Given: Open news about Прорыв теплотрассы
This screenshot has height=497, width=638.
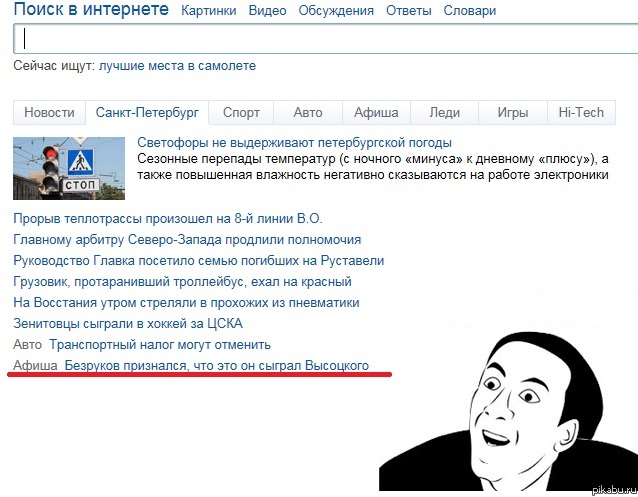Looking at the screenshot, I should [168, 219].
